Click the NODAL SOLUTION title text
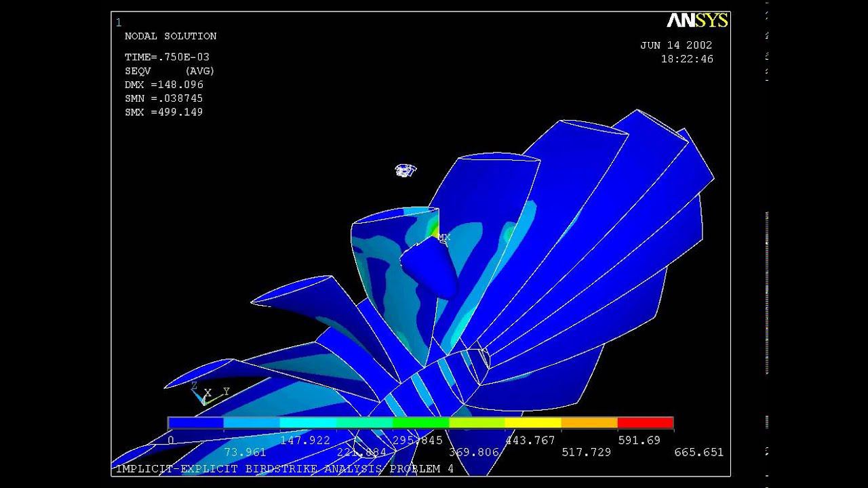 (x=171, y=36)
